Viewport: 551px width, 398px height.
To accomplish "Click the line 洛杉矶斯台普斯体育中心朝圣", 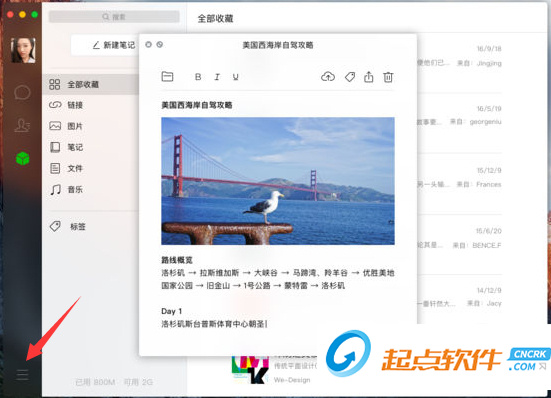I will 213,324.
